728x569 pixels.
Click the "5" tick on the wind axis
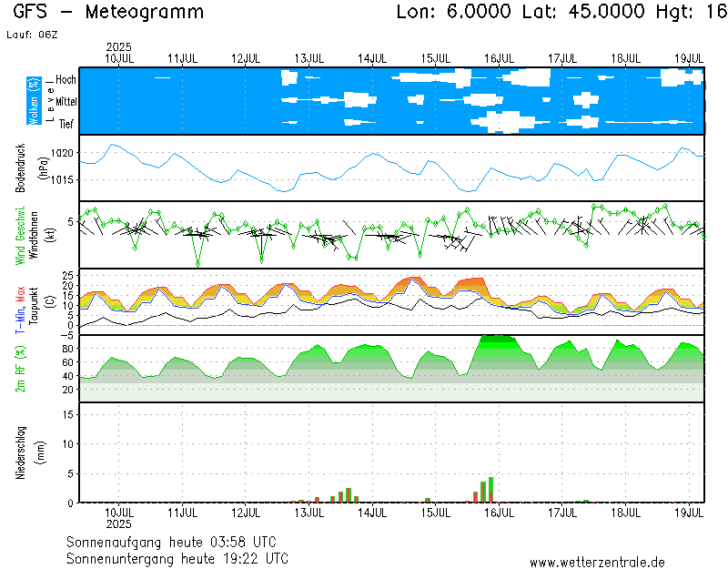pos(71,221)
